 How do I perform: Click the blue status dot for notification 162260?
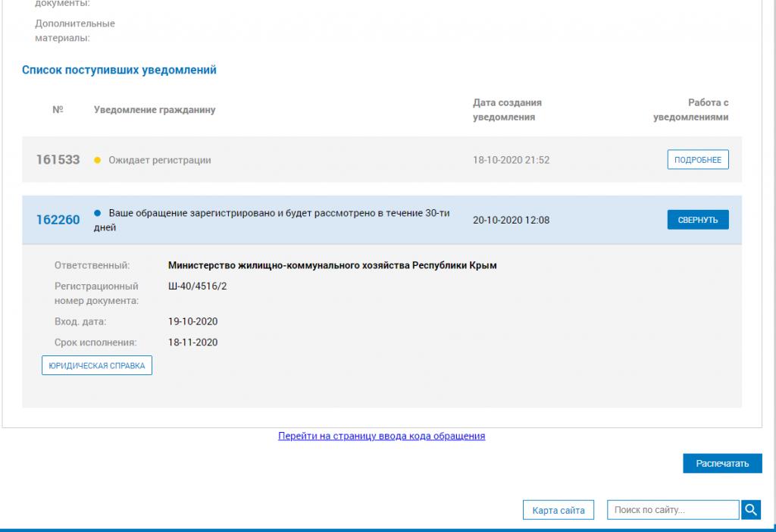pos(97,213)
